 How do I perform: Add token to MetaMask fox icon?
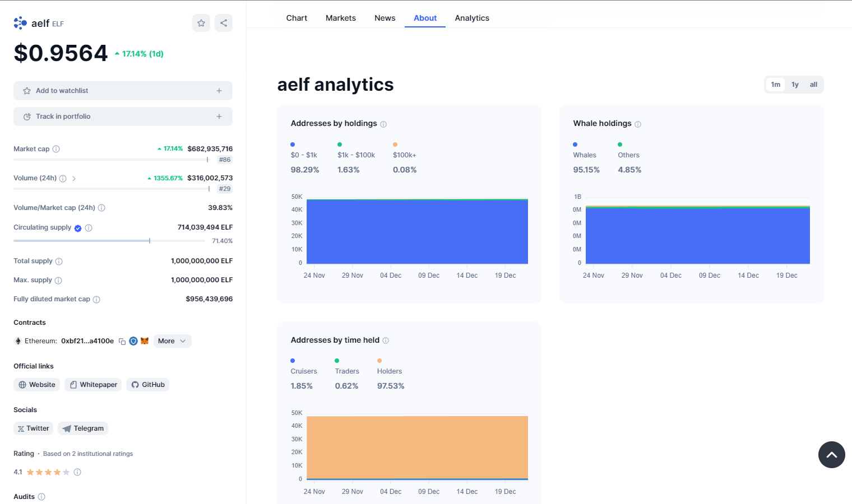pyautogui.click(x=145, y=341)
